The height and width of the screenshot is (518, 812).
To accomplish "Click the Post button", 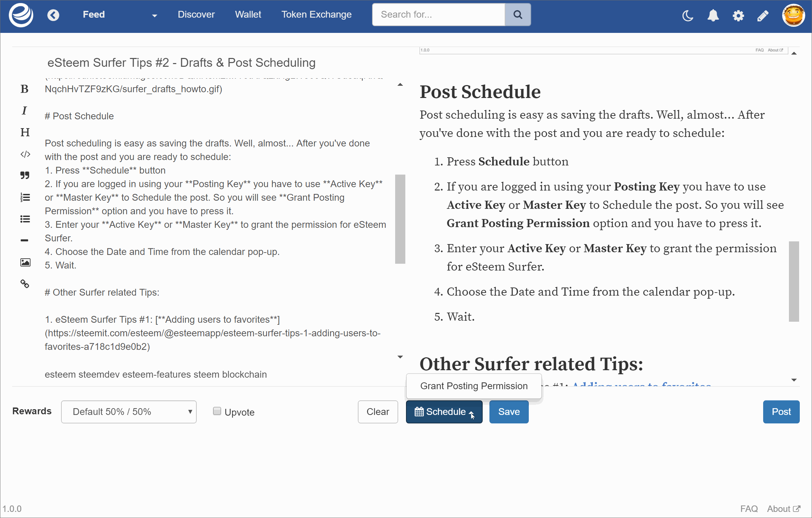I will pos(781,412).
